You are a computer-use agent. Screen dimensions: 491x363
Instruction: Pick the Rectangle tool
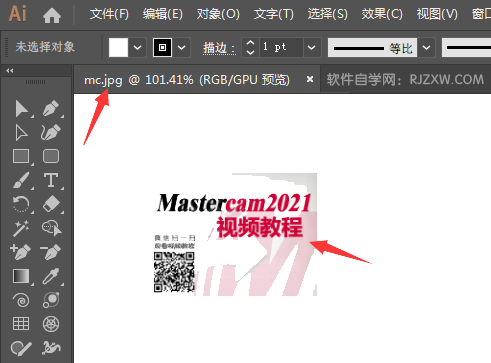tap(21, 156)
